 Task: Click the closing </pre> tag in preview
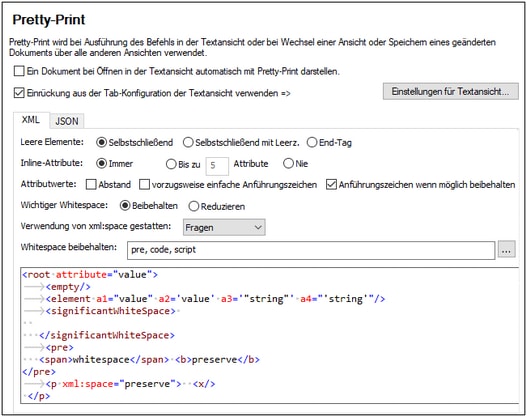(x=39, y=372)
